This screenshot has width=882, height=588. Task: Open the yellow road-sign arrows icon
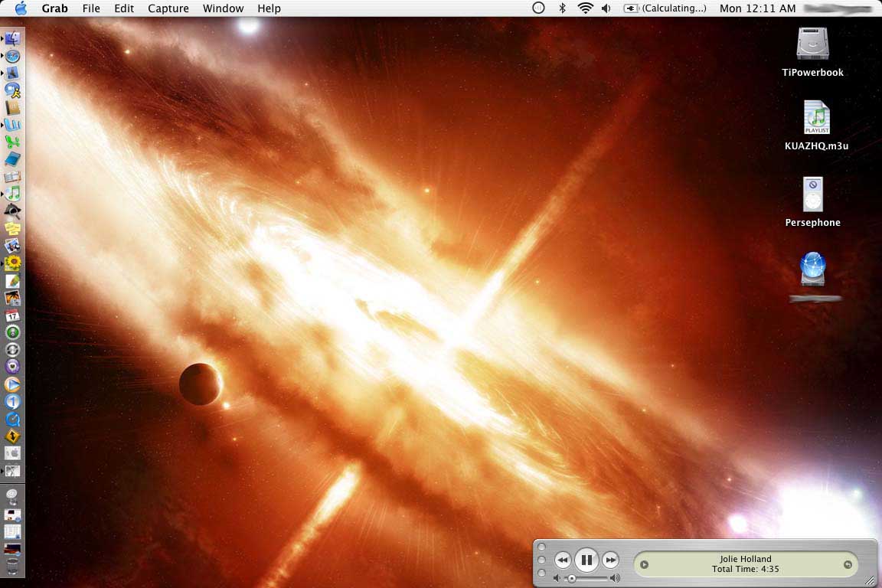(x=12, y=436)
